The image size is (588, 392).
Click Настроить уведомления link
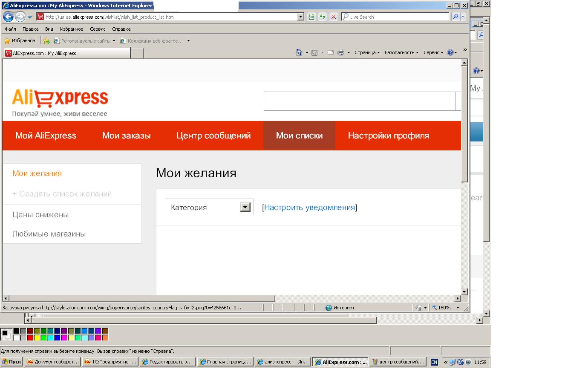pos(309,208)
